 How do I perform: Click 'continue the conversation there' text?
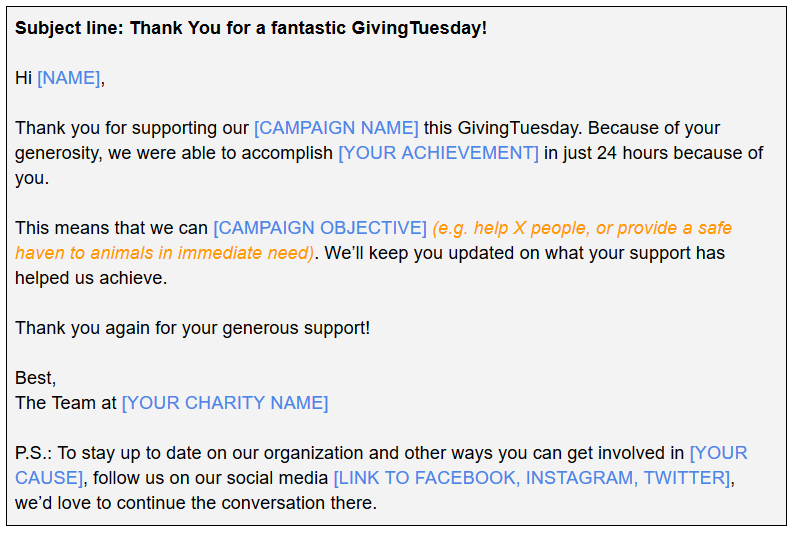246,503
